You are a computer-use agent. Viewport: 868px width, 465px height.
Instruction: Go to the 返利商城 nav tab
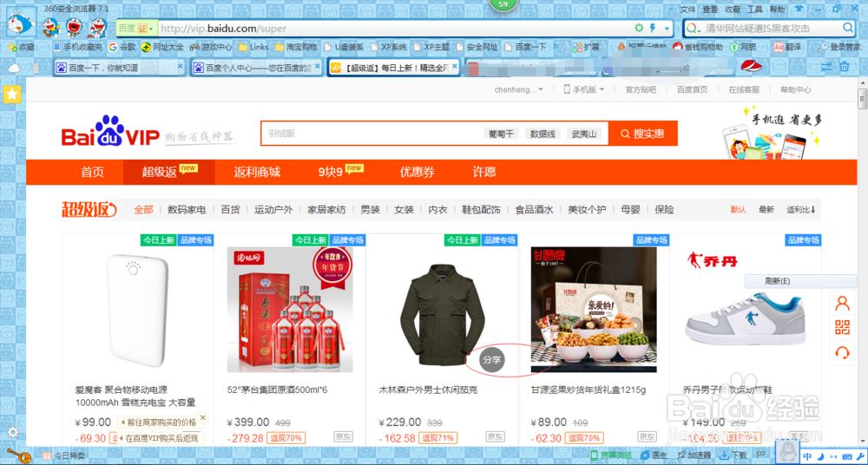point(257,172)
